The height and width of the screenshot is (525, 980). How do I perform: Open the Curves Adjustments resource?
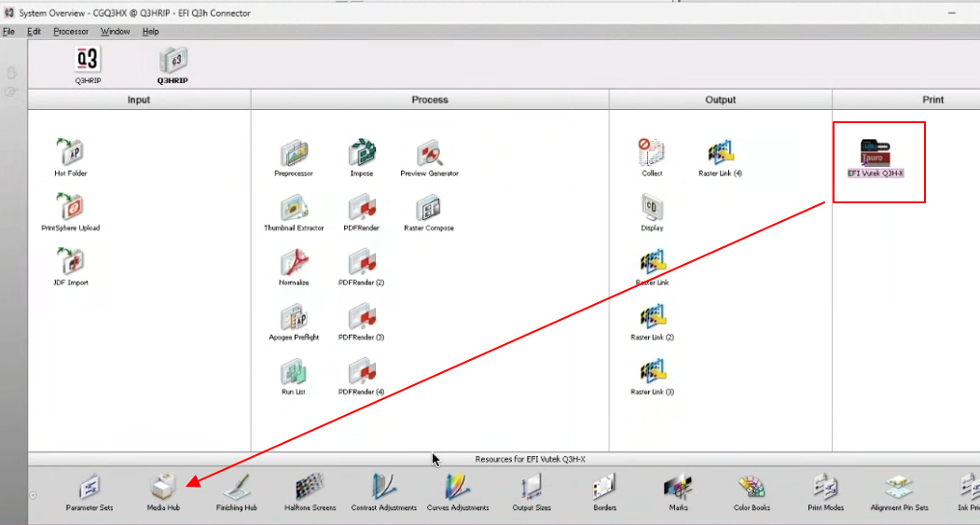point(458,487)
